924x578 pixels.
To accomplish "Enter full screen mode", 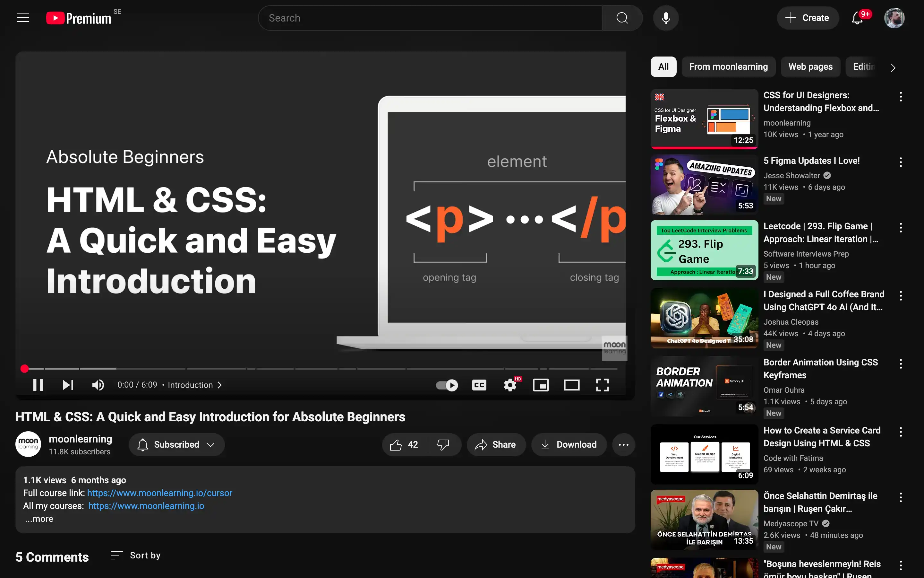I will pyautogui.click(x=602, y=385).
